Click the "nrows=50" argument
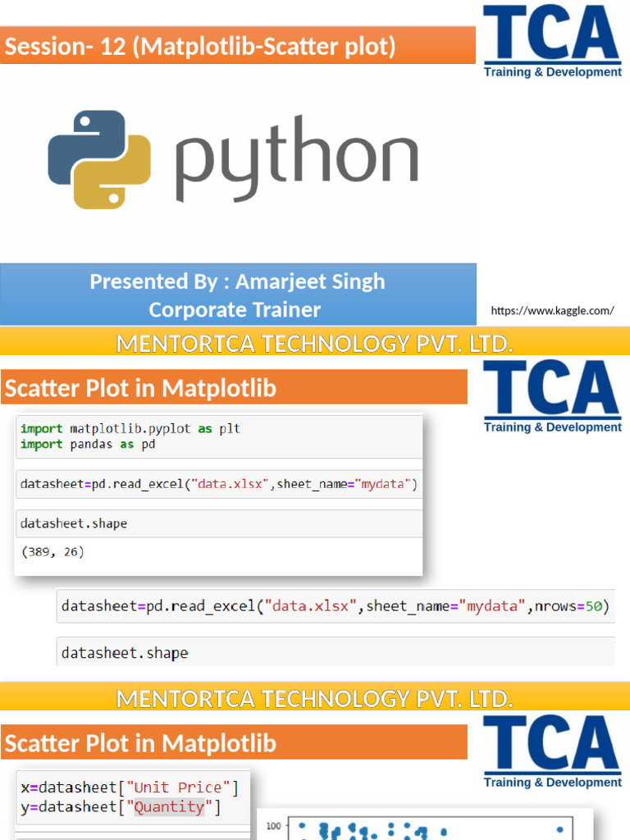Image resolution: width=630 pixels, height=840 pixels. point(568,606)
